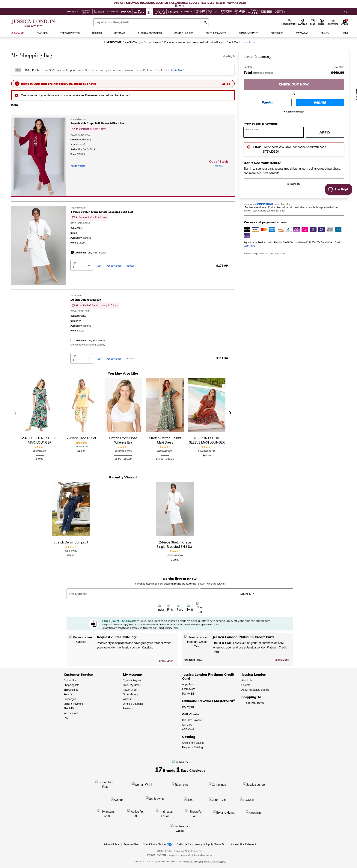Advance the You May Also Like carousel right
Image resolution: width=357 pixels, height=868 pixels.
pyautogui.click(x=230, y=413)
